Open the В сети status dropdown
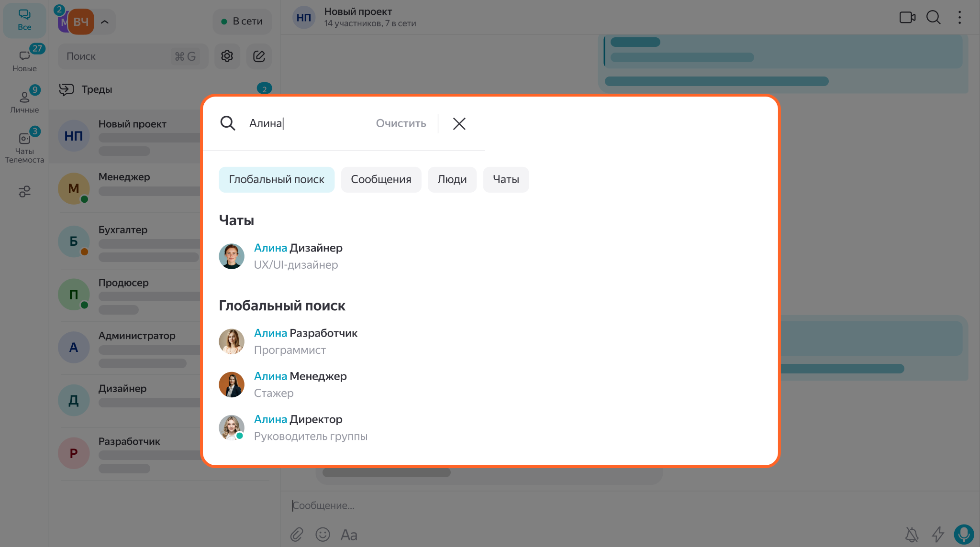Viewport: 980px width, 547px height. click(x=242, y=22)
